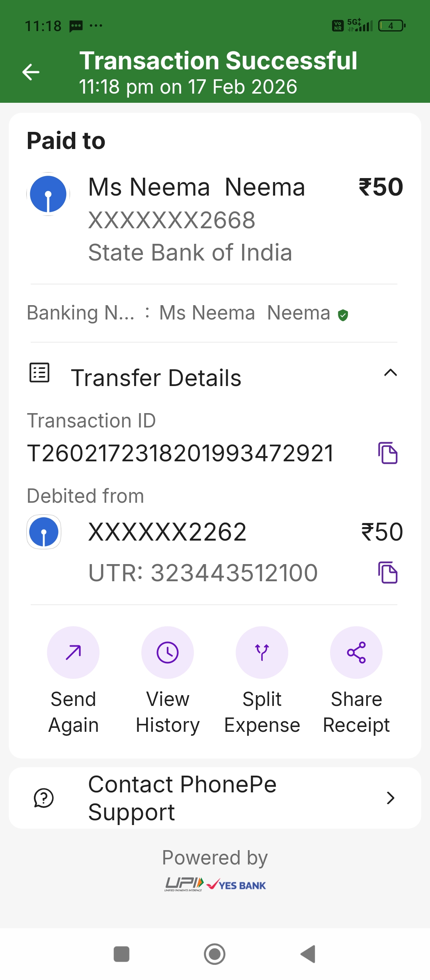Tap the back arrow in header

pyautogui.click(x=31, y=72)
